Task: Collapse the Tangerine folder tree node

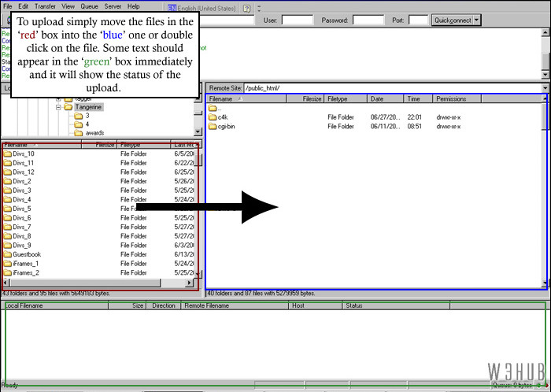Action: click(x=58, y=107)
